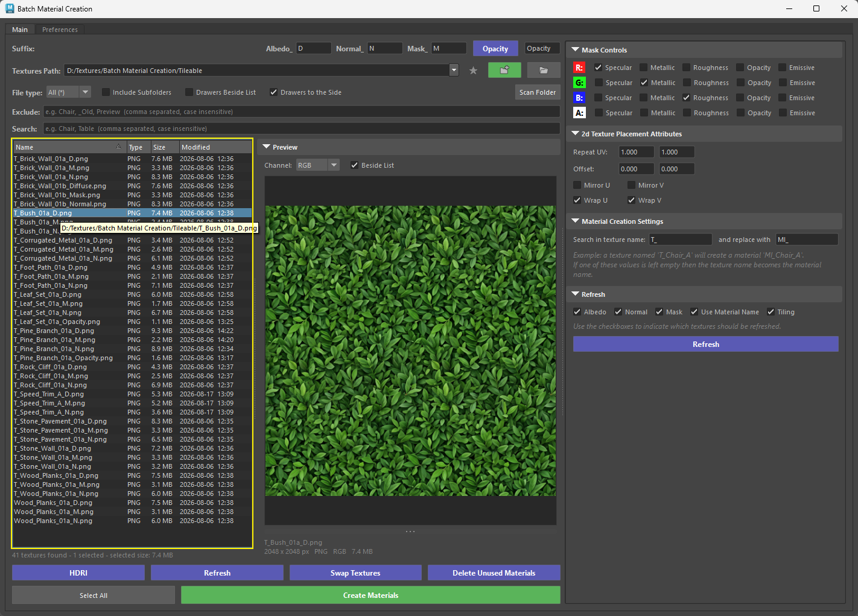Switch to the Preferences tab

tap(60, 30)
